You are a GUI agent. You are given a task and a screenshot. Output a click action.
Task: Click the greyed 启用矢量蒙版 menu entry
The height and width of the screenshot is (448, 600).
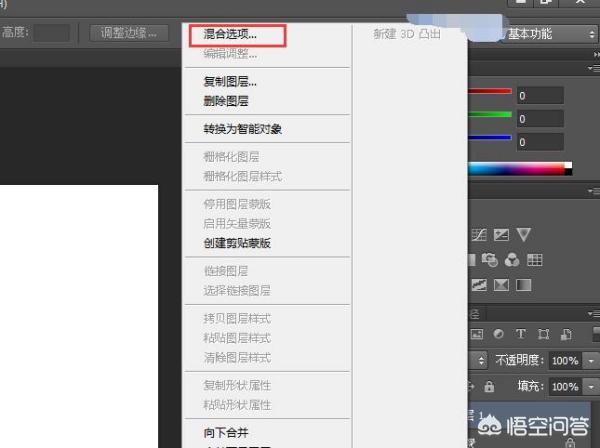237,223
